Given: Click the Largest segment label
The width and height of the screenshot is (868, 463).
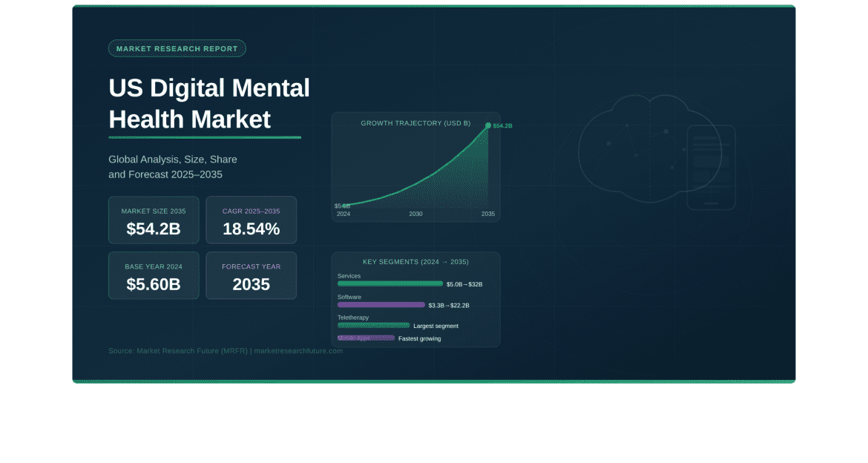Looking at the screenshot, I should tap(435, 326).
